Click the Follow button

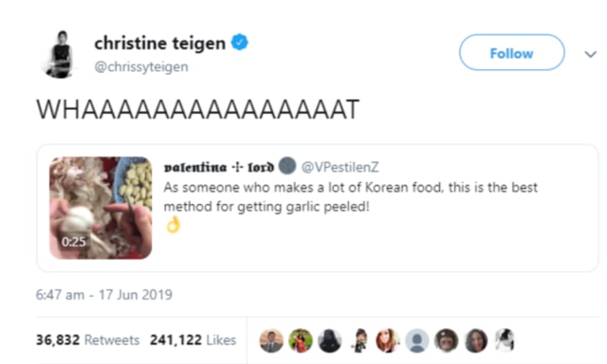(511, 52)
